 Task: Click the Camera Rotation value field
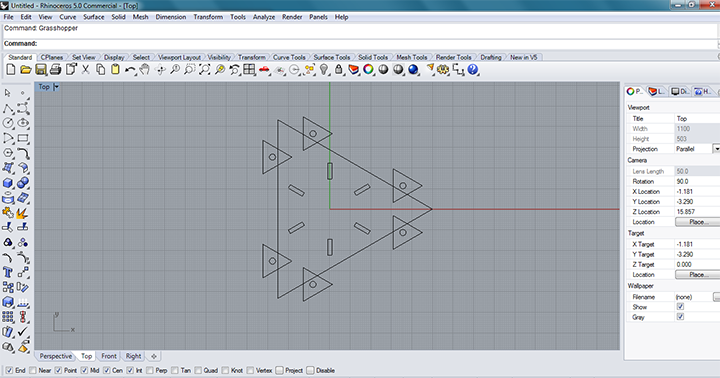697,181
